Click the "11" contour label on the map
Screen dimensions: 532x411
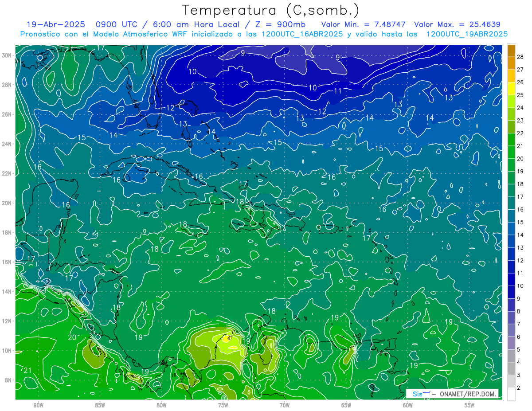pos(338,91)
